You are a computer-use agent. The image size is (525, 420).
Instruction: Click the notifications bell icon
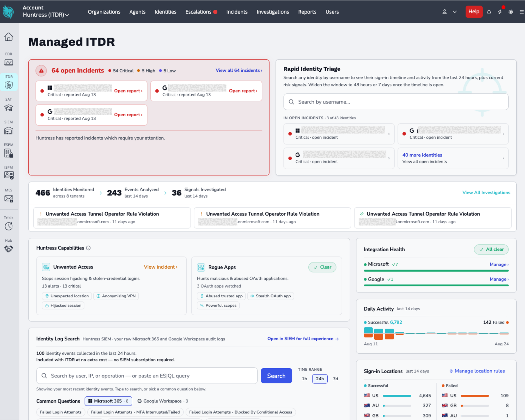pyautogui.click(x=489, y=12)
